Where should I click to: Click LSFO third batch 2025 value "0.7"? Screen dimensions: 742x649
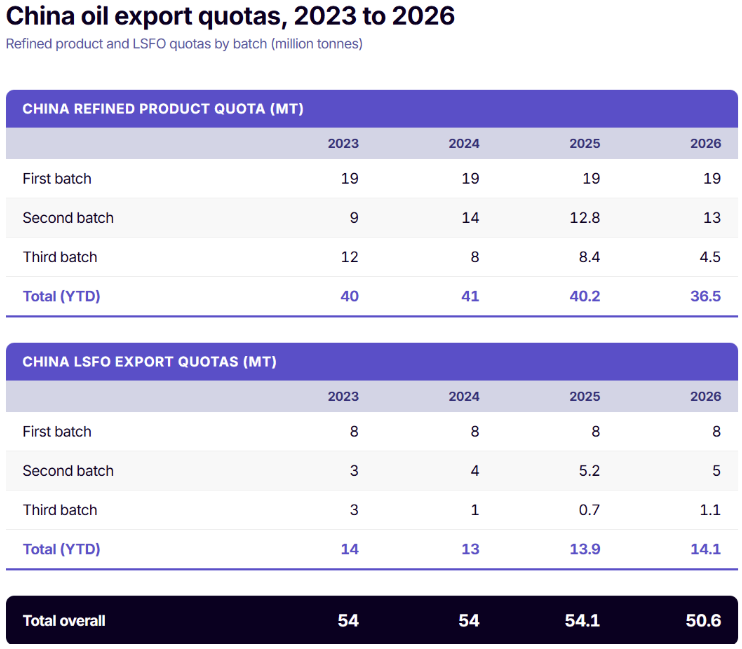click(x=589, y=510)
